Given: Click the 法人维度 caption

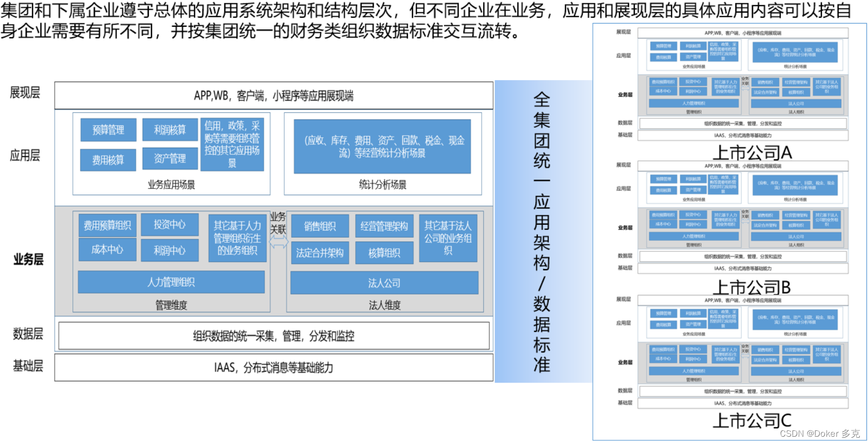Looking at the screenshot, I should pos(385,305).
